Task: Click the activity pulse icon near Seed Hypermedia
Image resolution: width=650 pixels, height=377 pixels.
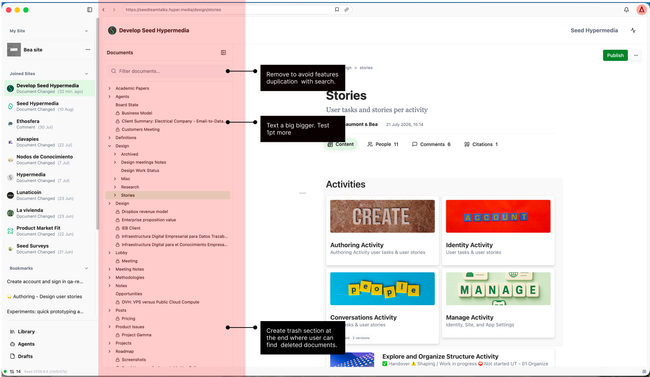Action: [633, 30]
